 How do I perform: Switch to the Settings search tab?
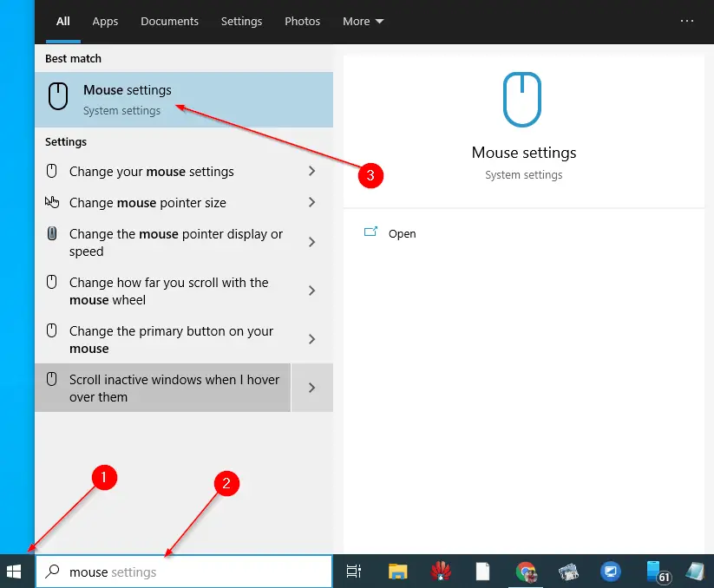pos(241,22)
